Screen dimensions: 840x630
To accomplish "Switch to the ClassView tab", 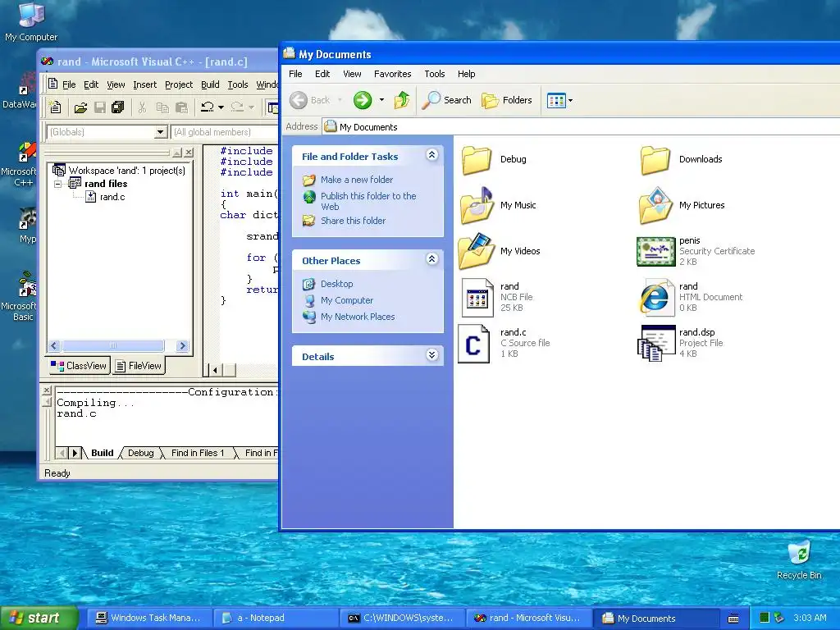I will (79, 366).
